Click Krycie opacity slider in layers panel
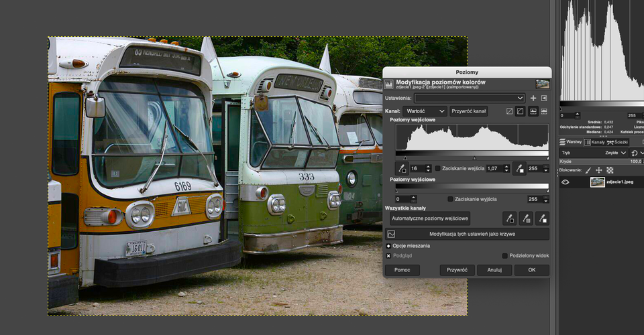This screenshot has width=644, height=335. point(601,161)
